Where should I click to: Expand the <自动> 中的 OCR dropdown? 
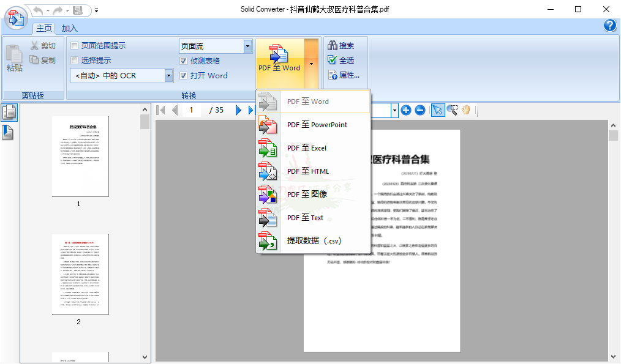[x=168, y=75]
